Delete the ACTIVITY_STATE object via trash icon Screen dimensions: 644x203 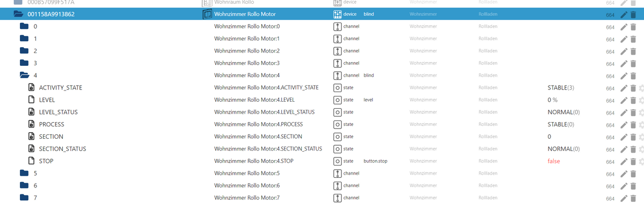coord(633,88)
